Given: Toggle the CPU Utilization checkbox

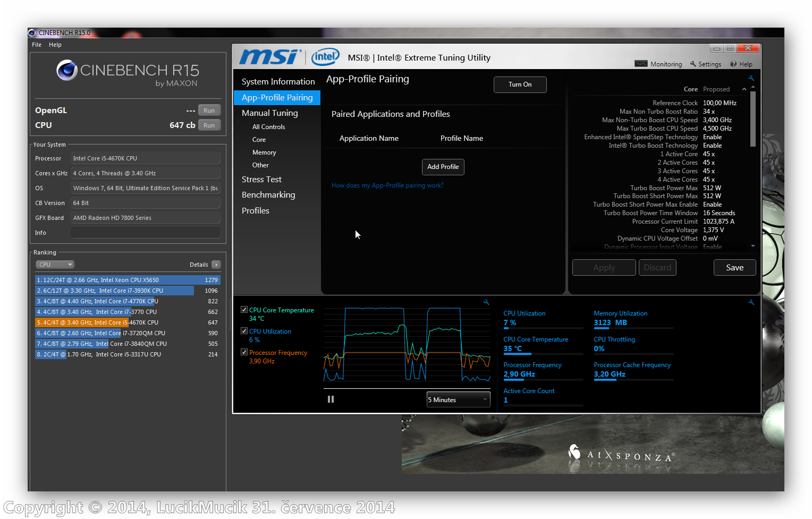Looking at the screenshot, I should coord(244,331).
